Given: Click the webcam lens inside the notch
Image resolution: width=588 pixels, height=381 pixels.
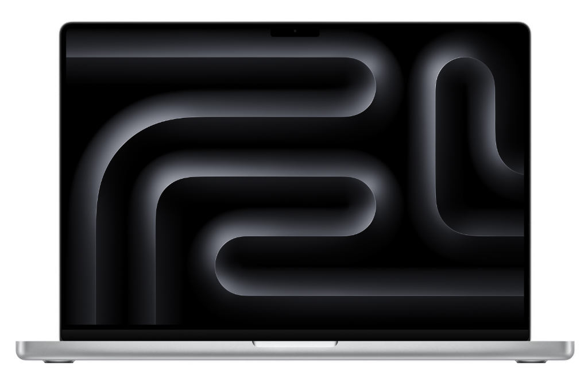Looking at the screenshot, I should [295, 30].
